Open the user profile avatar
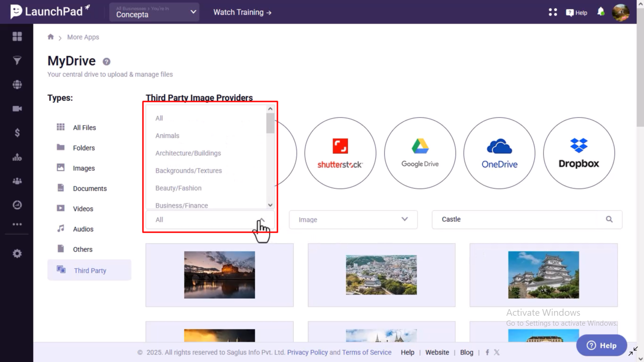 pyautogui.click(x=621, y=12)
